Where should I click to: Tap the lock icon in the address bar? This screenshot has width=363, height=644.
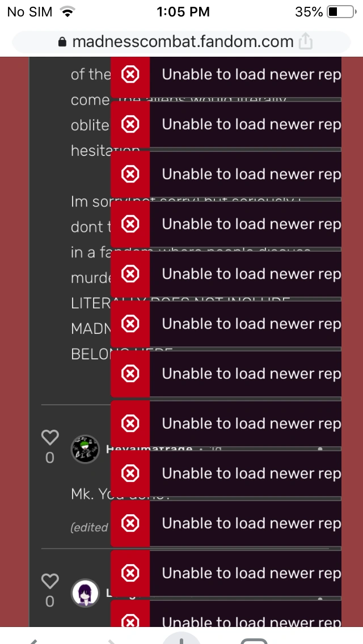tap(62, 41)
